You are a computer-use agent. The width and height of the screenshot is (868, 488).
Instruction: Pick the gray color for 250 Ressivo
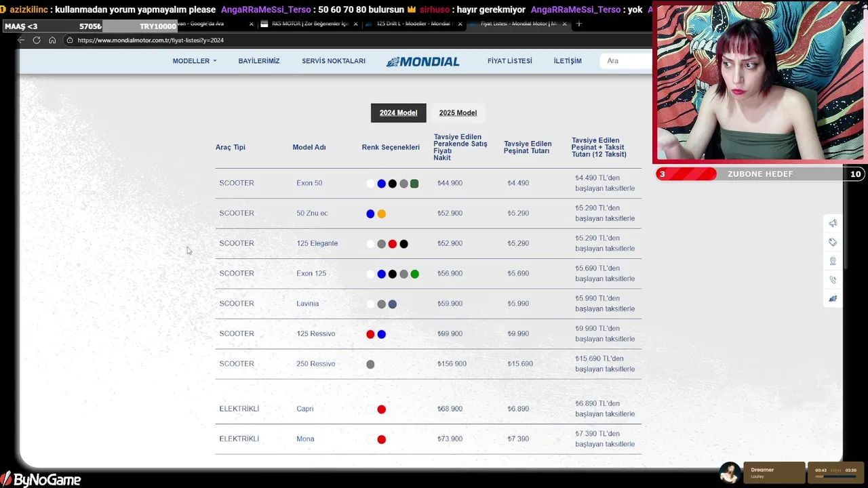(x=370, y=364)
